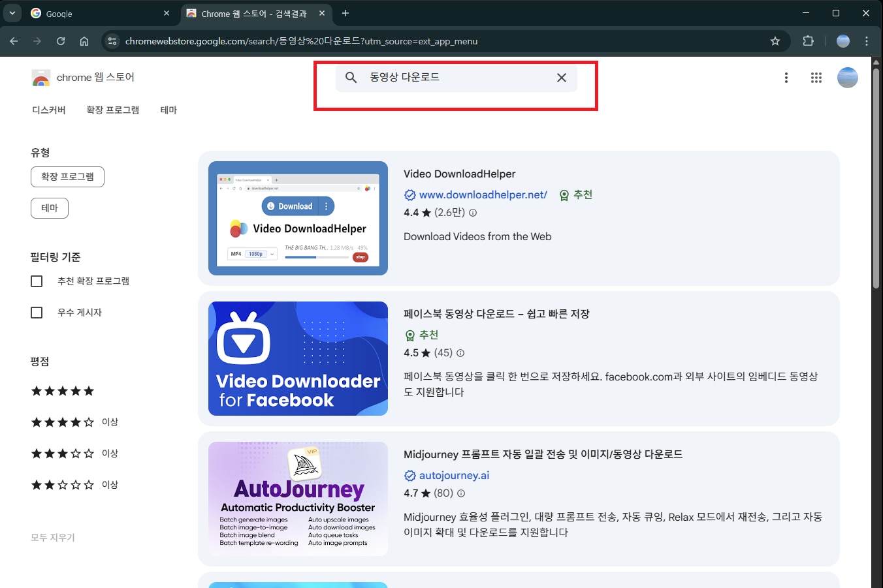Clear the search box with the X

[562, 78]
